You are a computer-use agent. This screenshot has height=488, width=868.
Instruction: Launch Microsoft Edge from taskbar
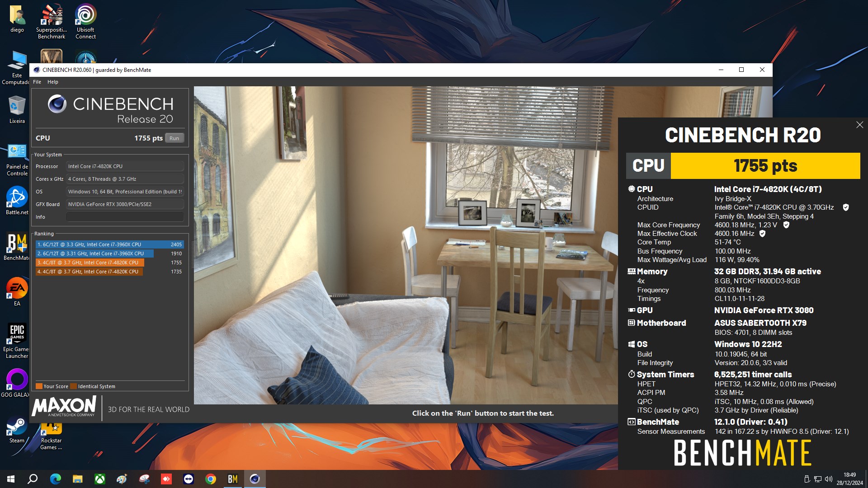[55, 479]
